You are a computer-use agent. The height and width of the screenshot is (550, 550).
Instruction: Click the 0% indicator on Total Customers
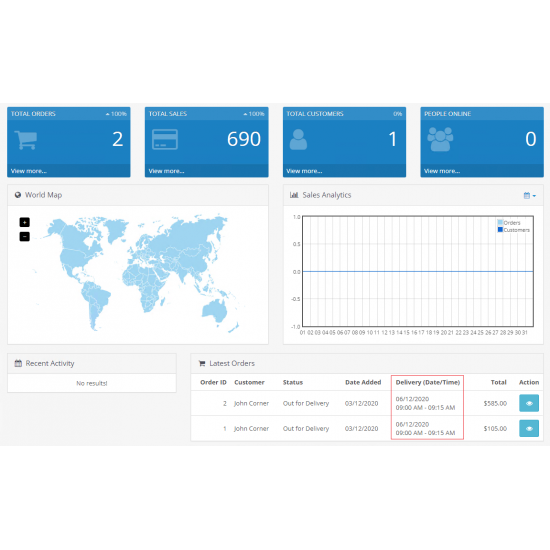(x=397, y=114)
